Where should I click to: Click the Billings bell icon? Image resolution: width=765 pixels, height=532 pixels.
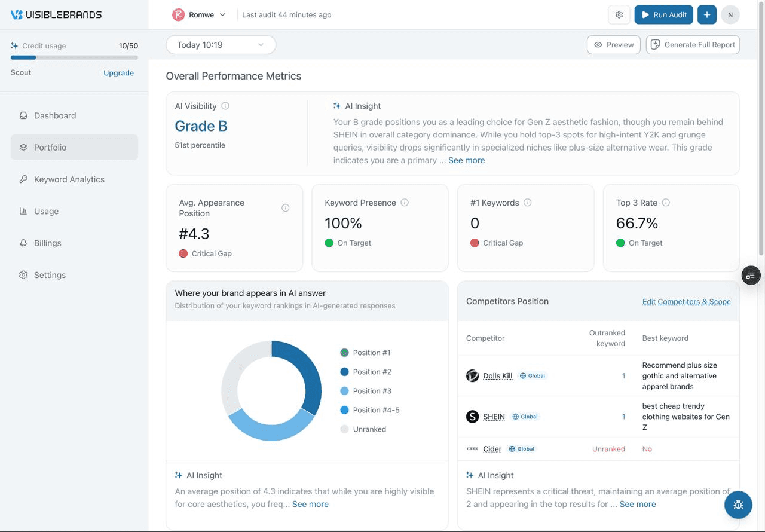click(x=23, y=243)
